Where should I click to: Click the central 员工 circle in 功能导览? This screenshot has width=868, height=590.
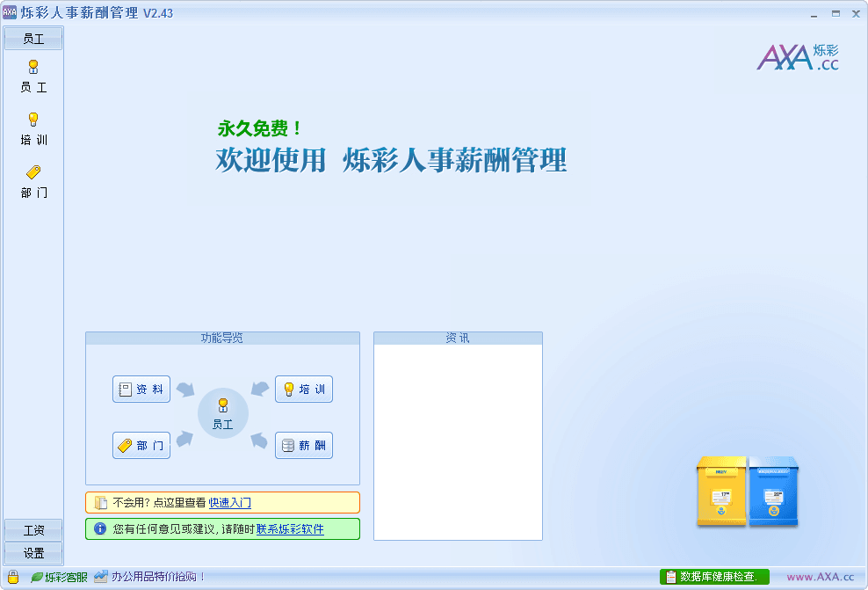(223, 413)
